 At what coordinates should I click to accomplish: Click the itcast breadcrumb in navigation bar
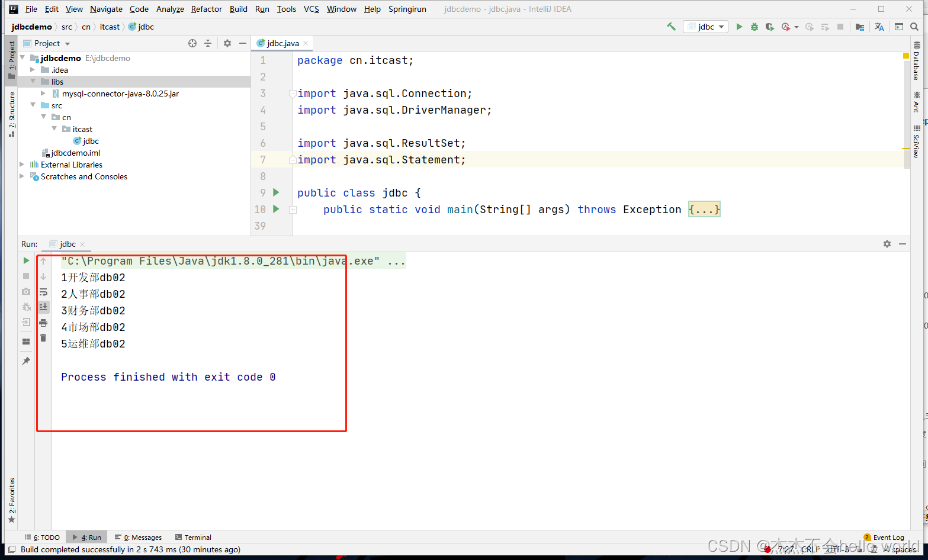coord(110,27)
